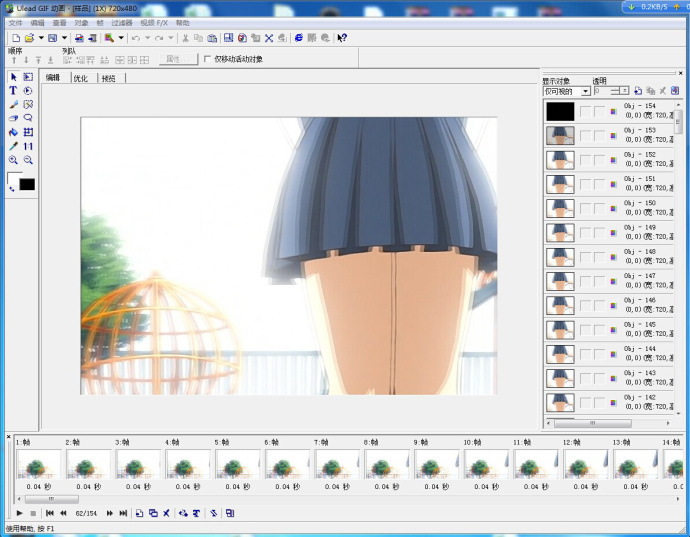
Task: Close the frame panel with its X
Action: [8, 437]
